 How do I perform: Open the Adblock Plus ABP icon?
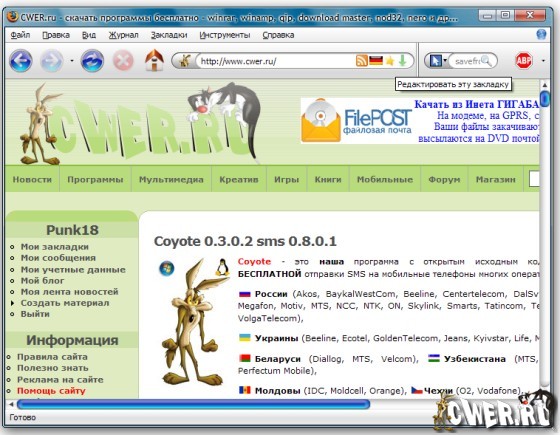click(x=524, y=61)
